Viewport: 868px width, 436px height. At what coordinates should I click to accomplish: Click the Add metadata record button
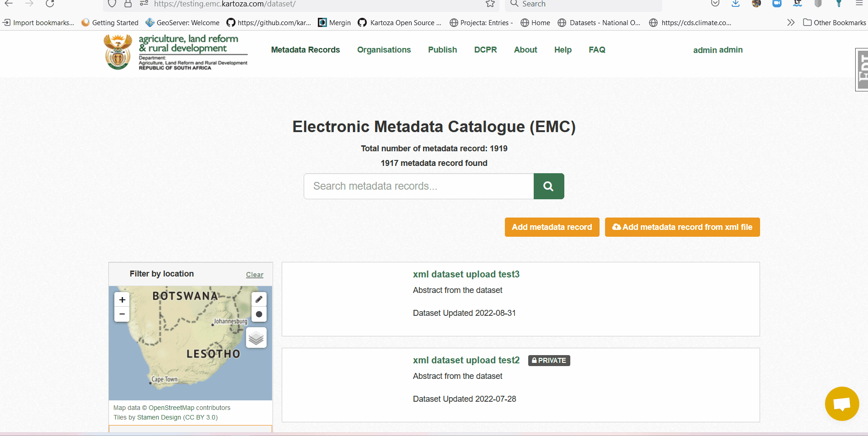pyautogui.click(x=552, y=227)
